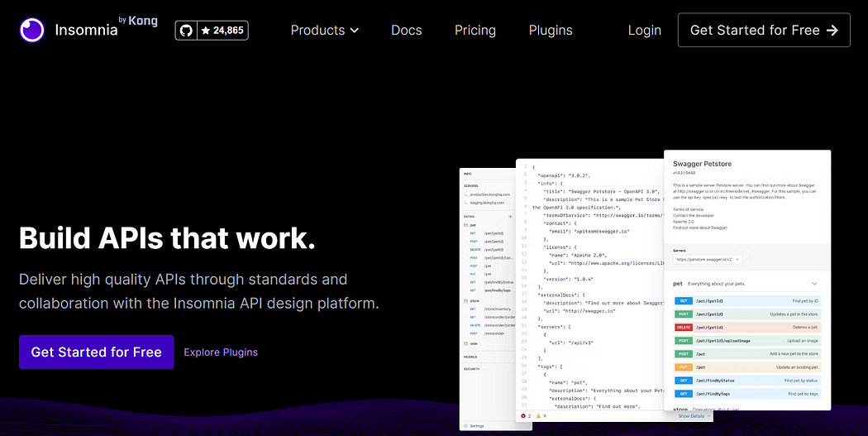868x436 pixels.
Task: Open the INFO section in the sidebar
Action: [467, 174]
